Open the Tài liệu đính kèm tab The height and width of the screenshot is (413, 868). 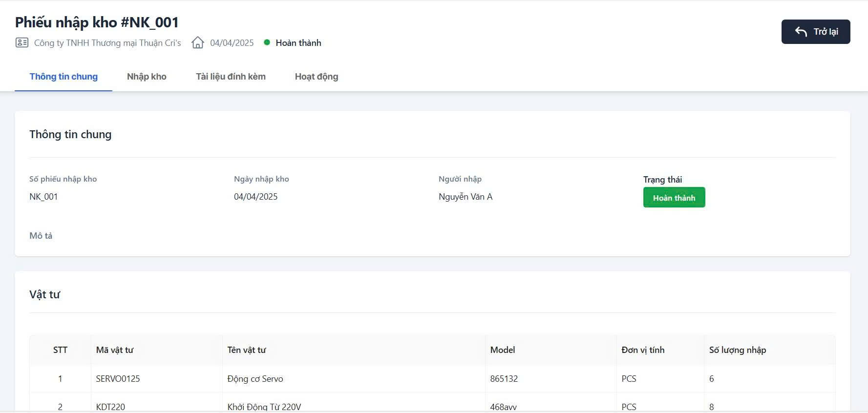231,77
